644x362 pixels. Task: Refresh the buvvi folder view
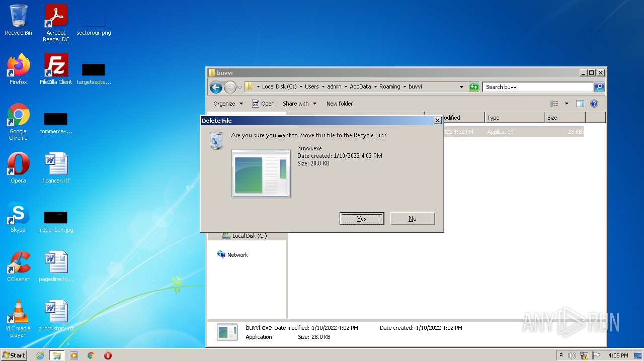click(x=474, y=87)
